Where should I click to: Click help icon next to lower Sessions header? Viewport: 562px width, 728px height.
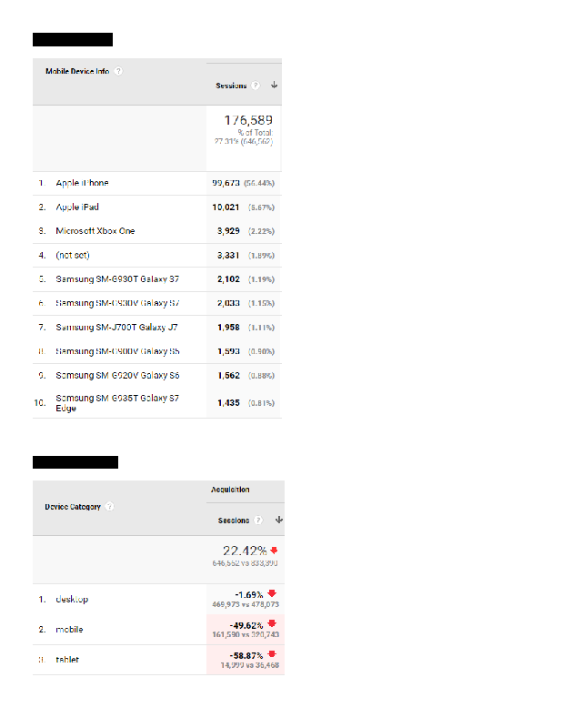(258, 521)
